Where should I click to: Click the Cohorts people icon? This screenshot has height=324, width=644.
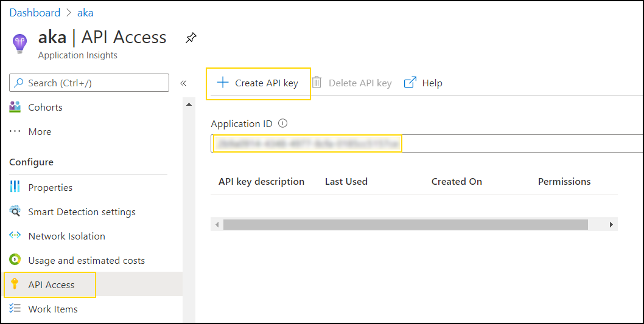[15, 107]
